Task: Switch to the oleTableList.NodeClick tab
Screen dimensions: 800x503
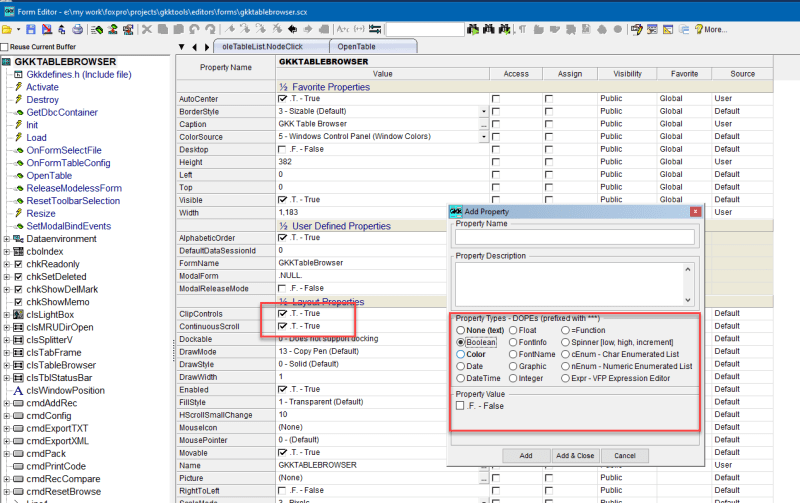Action: point(272,46)
